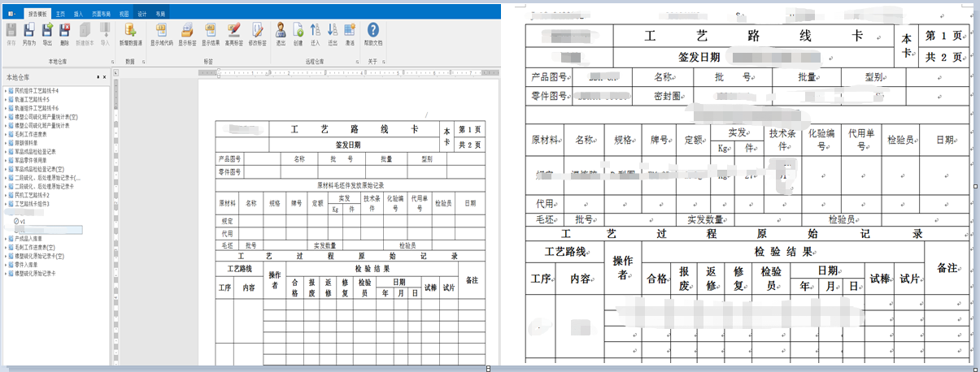Open 数据 ribbon group dialog launcher
The height and width of the screenshot is (372, 980).
[142, 62]
